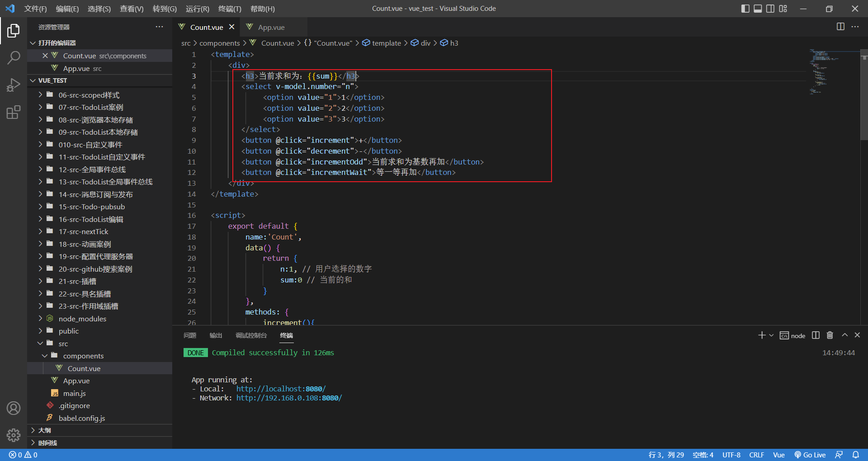Select the CRLF line ending indicator
Screen dimensions: 868x461
point(756,455)
